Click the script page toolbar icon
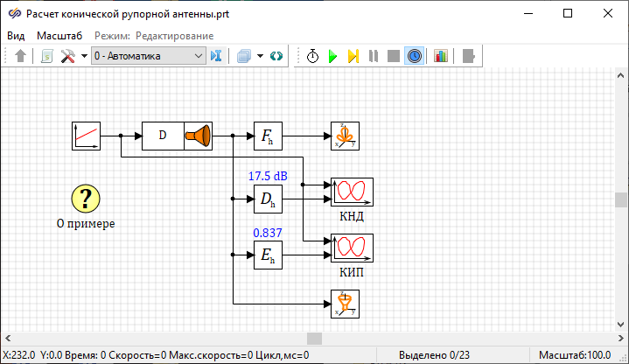Image resolution: width=629 pixels, height=364 pixels. click(x=46, y=56)
